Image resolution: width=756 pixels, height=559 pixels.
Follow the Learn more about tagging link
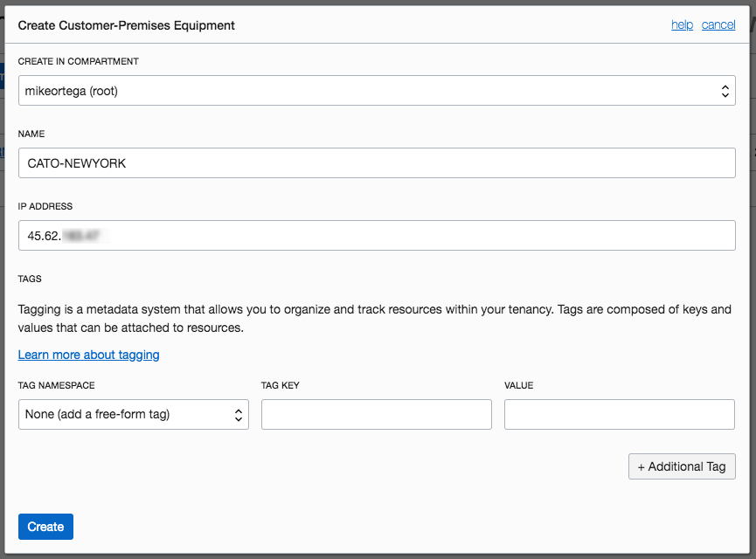[x=88, y=355]
